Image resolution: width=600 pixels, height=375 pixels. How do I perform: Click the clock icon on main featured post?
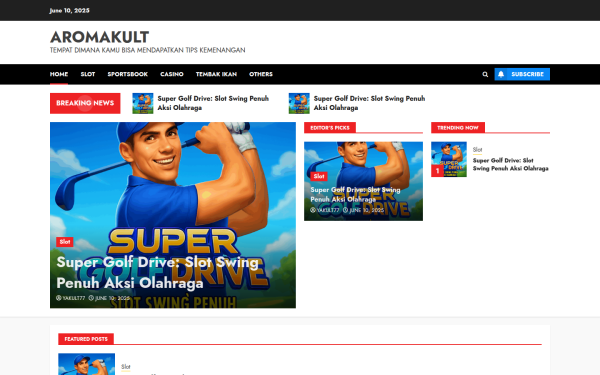click(91, 298)
